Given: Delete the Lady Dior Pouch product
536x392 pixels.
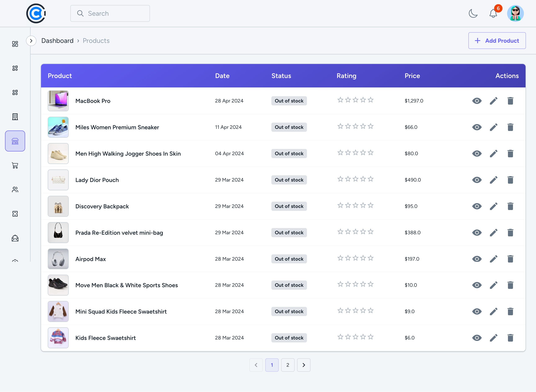Looking at the screenshot, I should (510, 180).
